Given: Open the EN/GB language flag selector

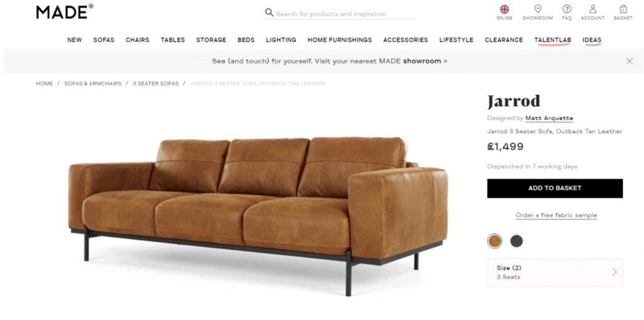Looking at the screenshot, I should pyautogui.click(x=504, y=9).
